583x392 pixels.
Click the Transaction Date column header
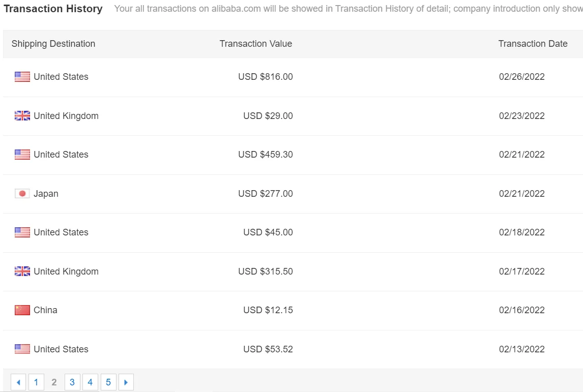533,44
